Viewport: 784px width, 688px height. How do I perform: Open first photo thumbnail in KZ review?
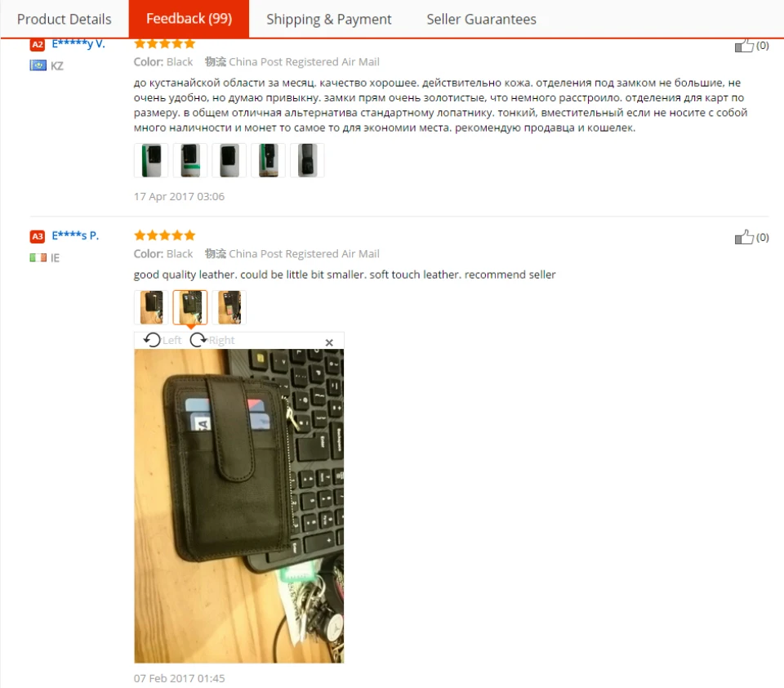coord(151,160)
